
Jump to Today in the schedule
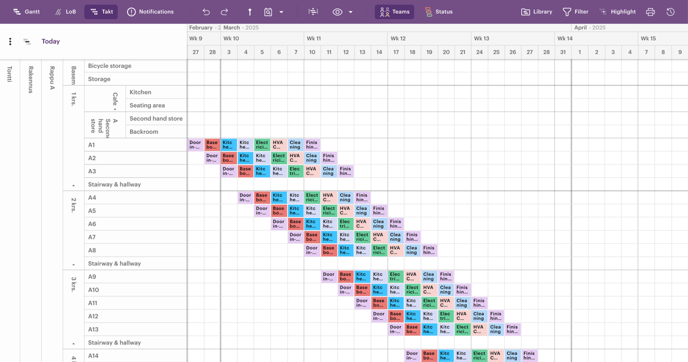[x=51, y=41]
